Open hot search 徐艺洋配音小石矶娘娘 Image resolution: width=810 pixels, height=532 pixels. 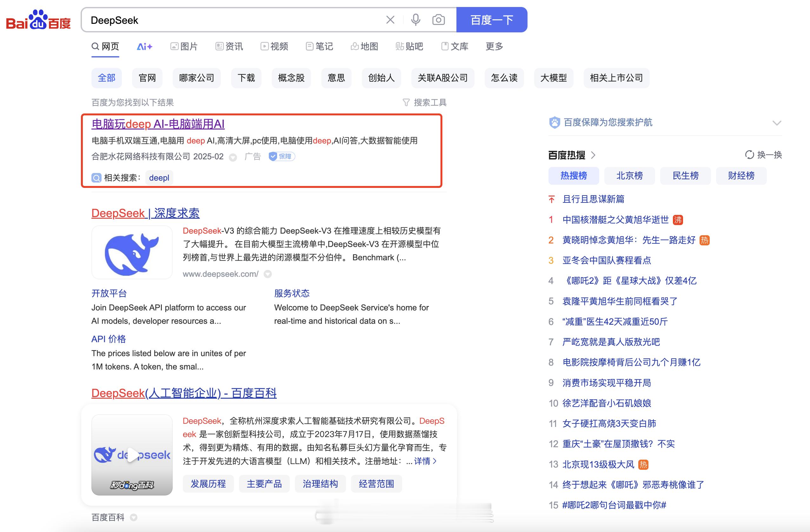[x=607, y=403]
